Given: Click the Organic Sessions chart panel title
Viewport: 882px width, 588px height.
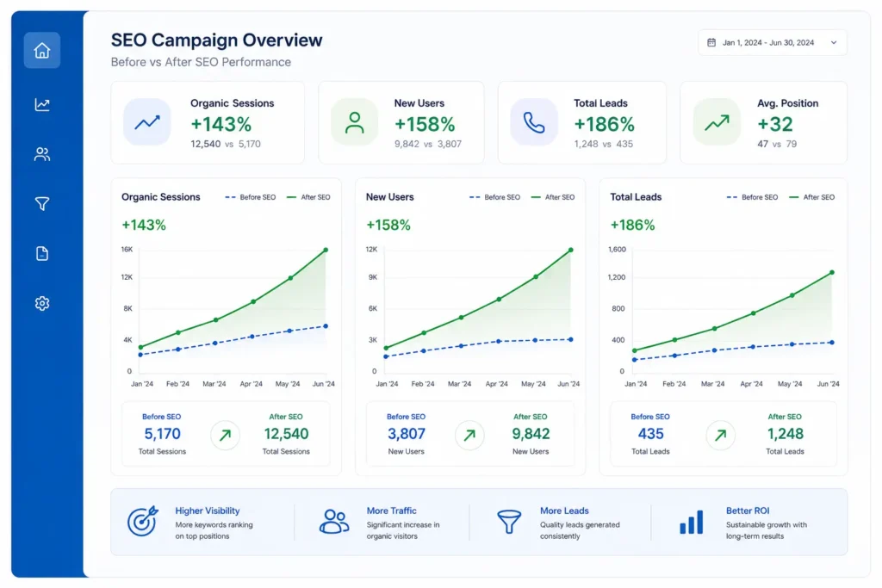Looking at the screenshot, I should pyautogui.click(x=161, y=197).
